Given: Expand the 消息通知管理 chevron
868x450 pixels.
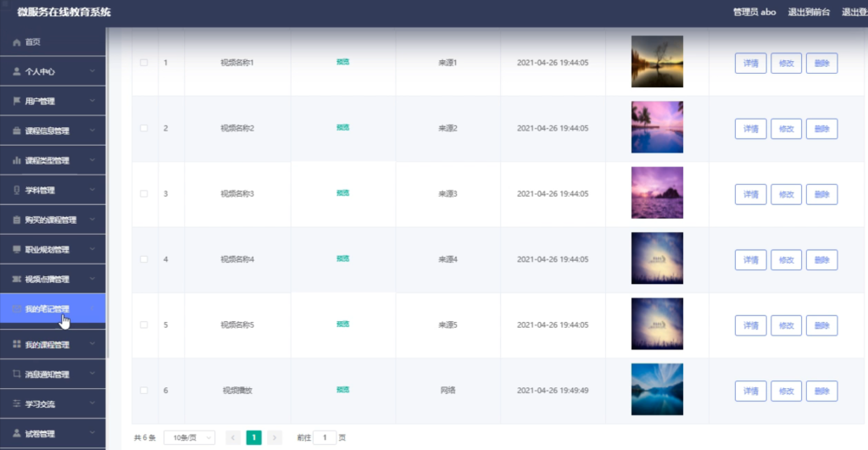Looking at the screenshot, I should pyautogui.click(x=92, y=375).
